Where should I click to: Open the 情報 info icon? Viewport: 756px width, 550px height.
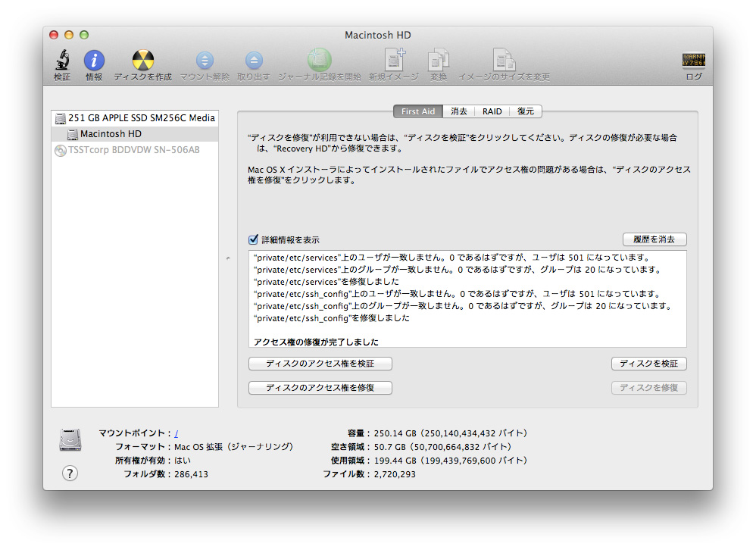[94, 61]
